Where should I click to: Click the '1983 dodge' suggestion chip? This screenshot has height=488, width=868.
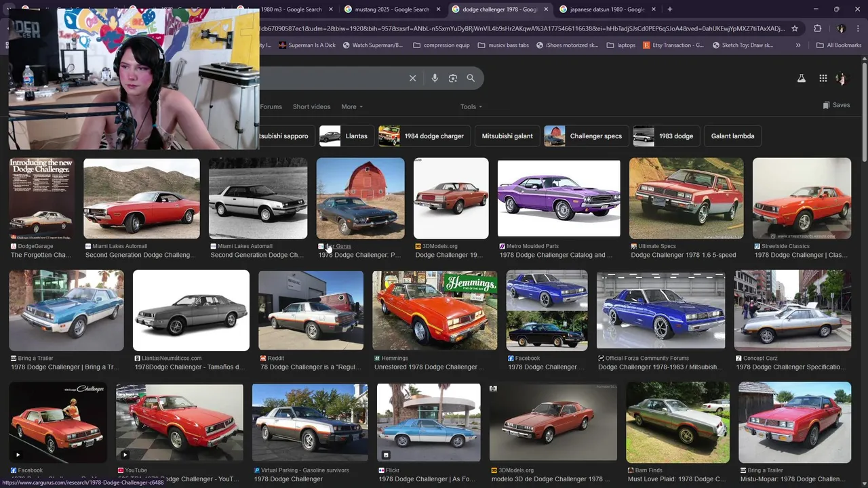point(665,136)
